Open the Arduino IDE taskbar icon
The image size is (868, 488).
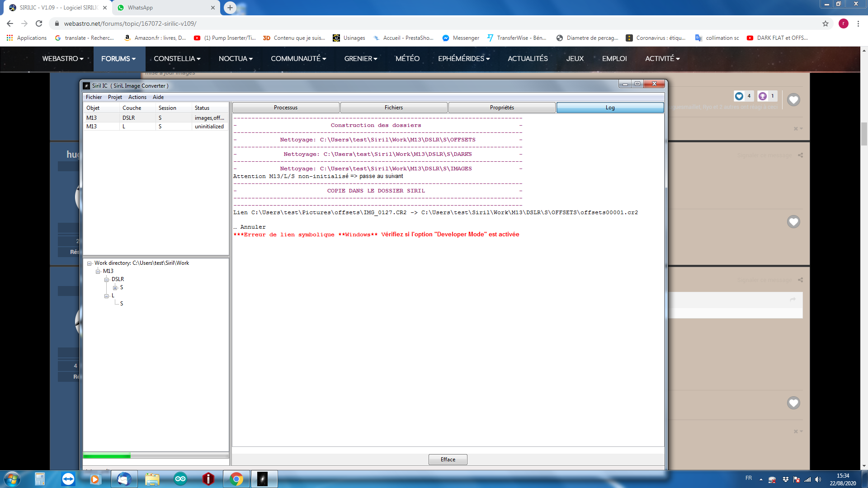pyautogui.click(x=180, y=479)
